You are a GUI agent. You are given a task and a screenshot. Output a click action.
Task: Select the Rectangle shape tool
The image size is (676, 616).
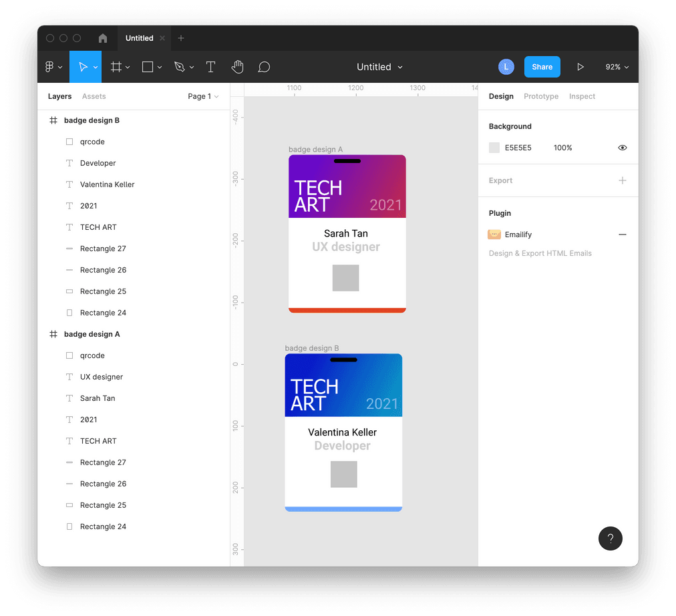point(148,67)
